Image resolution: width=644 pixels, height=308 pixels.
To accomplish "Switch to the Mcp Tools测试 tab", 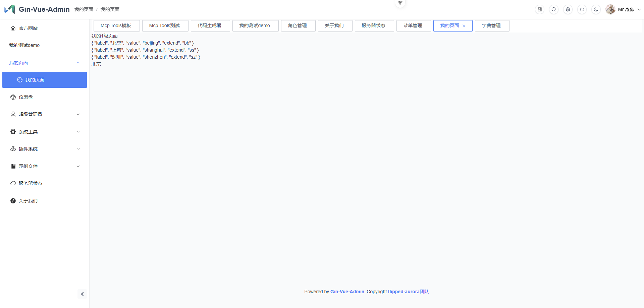I will pyautogui.click(x=165, y=26).
